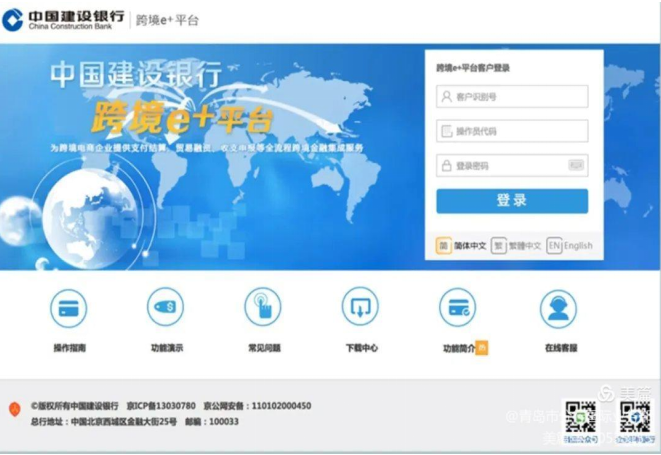The width and height of the screenshot is (661, 455).
Task: Click into the 登录密码 input field
Action: [x=512, y=165]
